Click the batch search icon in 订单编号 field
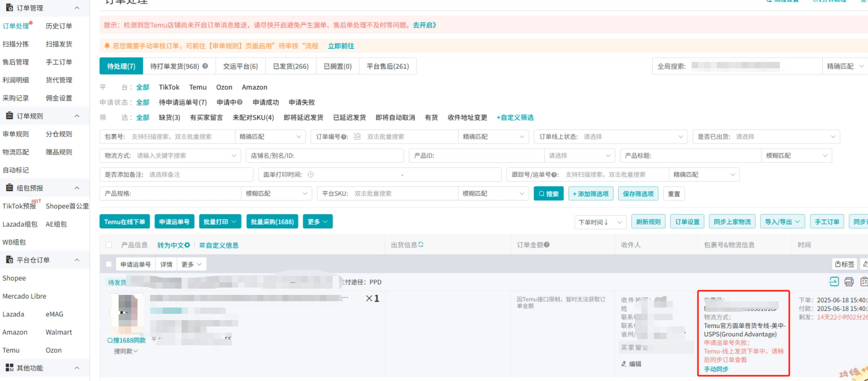Screen dimensions: 868x381 pos(357,136)
